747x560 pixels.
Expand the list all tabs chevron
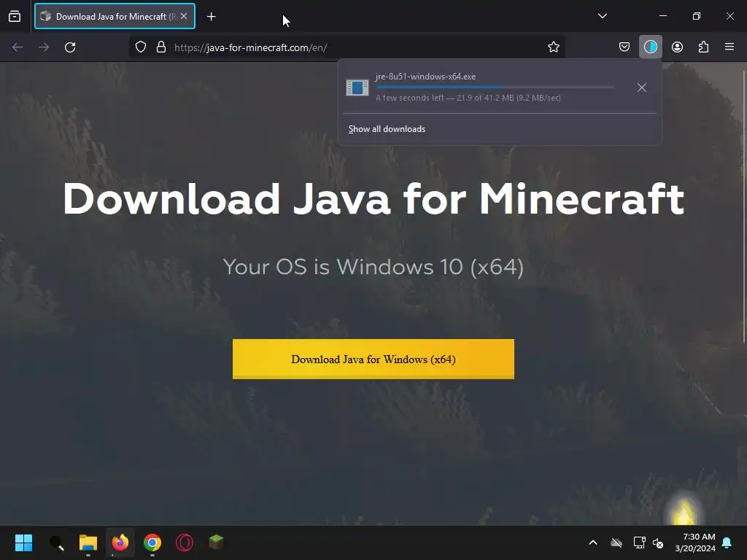tap(602, 16)
